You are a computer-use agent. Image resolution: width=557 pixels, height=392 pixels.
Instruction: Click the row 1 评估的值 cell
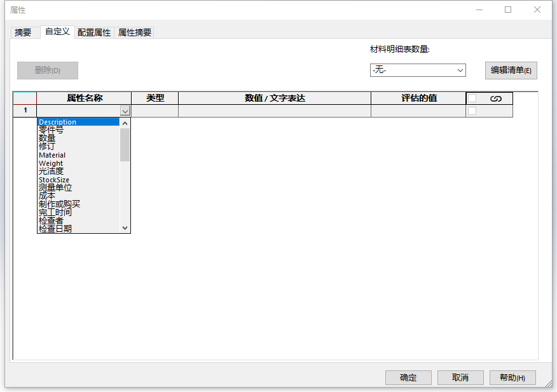(418, 111)
